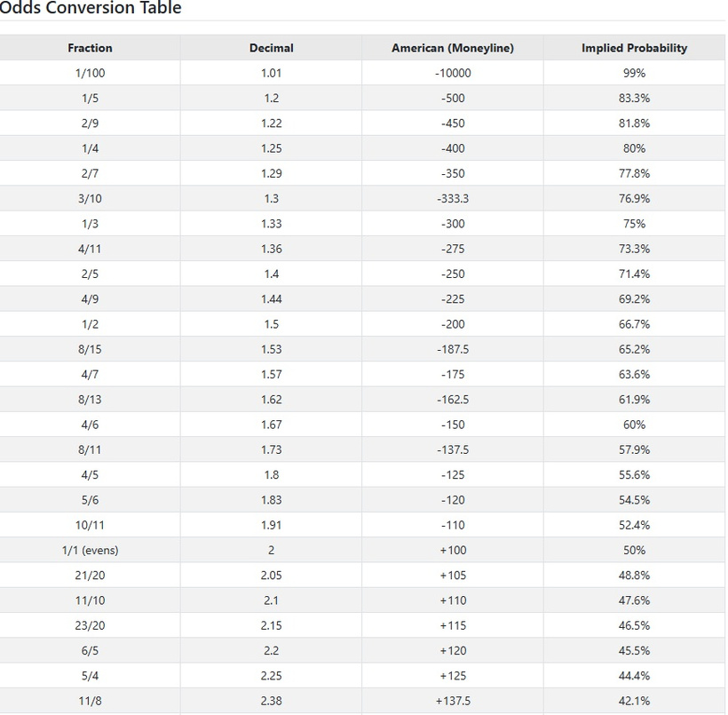Select the 8/15 fraction cell
Viewport: 728px width, 715px height.
pyautogui.click(x=90, y=349)
